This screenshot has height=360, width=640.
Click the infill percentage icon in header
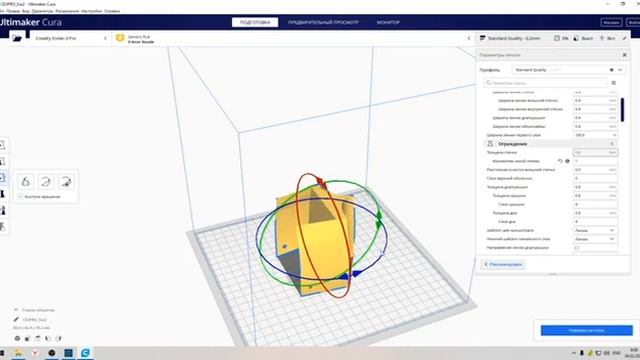[x=557, y=38]
